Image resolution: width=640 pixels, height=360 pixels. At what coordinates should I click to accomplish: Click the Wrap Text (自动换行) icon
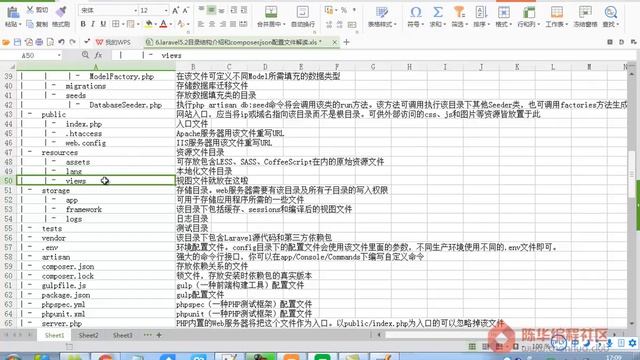302,12
